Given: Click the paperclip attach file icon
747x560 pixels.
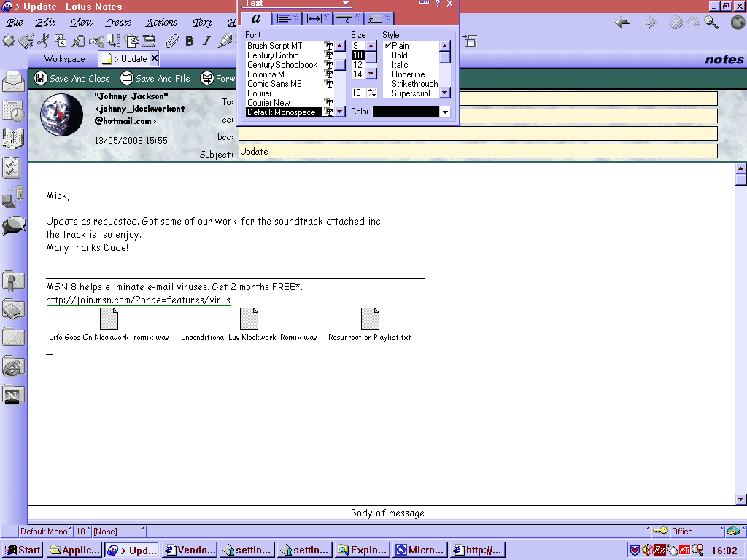Looking at the screenshot, I should coord(172,41).
